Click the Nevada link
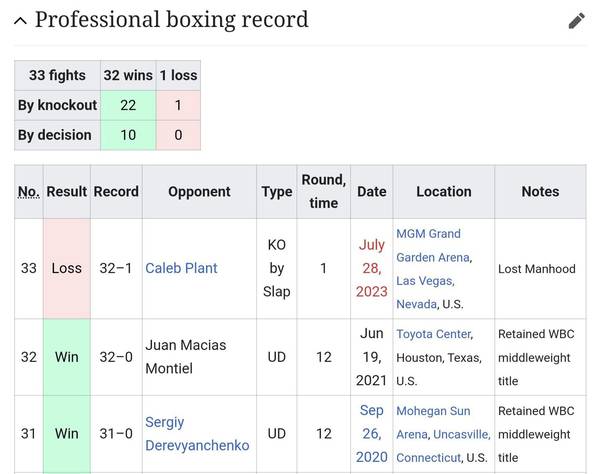The width and height of the screenshot is (600, 474). [x=416, y=303]
